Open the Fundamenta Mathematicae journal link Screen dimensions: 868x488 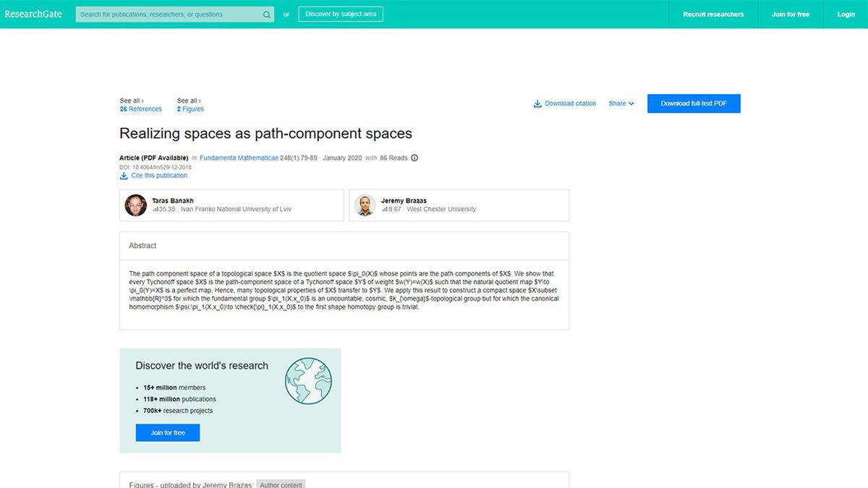239,158
